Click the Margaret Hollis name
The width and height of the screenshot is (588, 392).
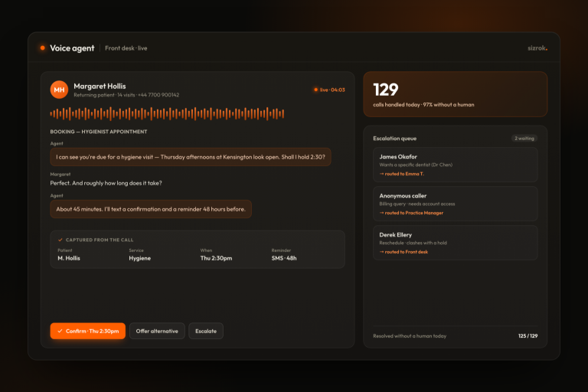tap(100, 86)
